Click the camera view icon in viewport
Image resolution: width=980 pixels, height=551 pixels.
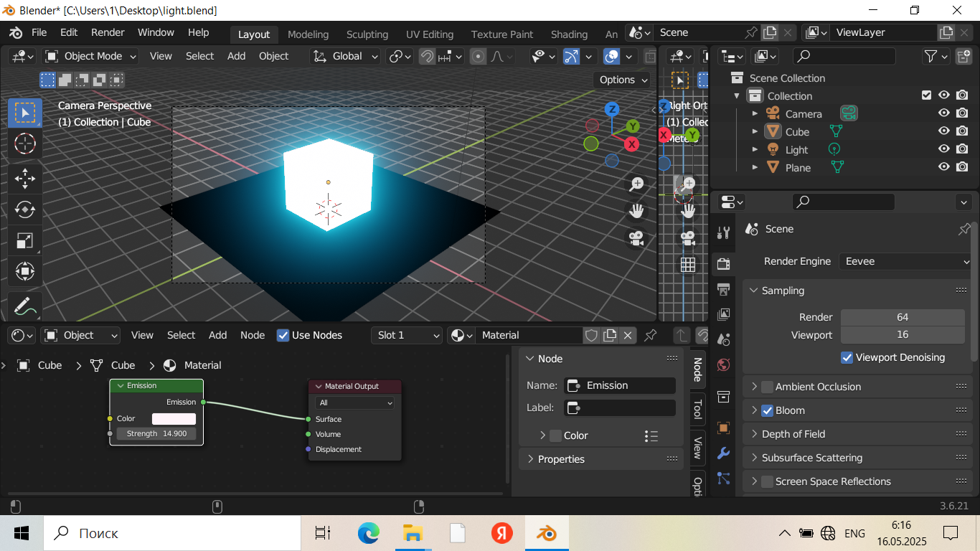pyautogui.click(x=636, y=238)
